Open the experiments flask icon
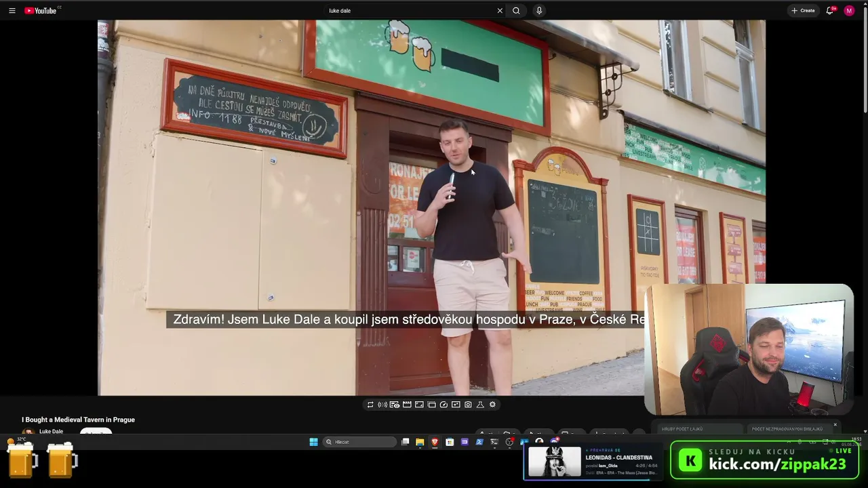 coord(480,405)
